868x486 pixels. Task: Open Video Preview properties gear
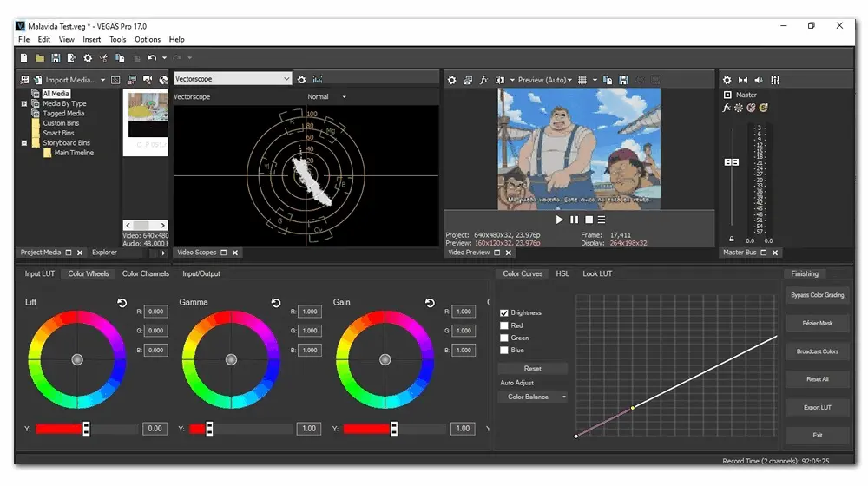(x=451, y=80)
